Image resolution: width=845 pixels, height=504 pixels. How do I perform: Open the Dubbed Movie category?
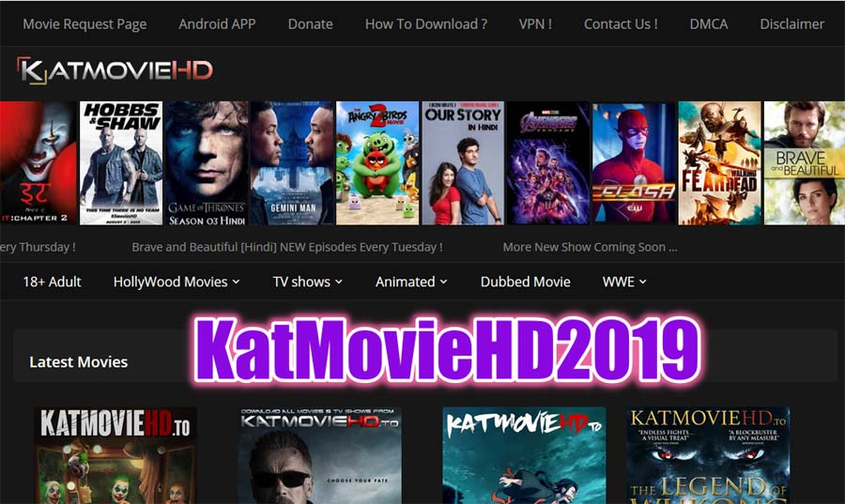click(526, 282)
